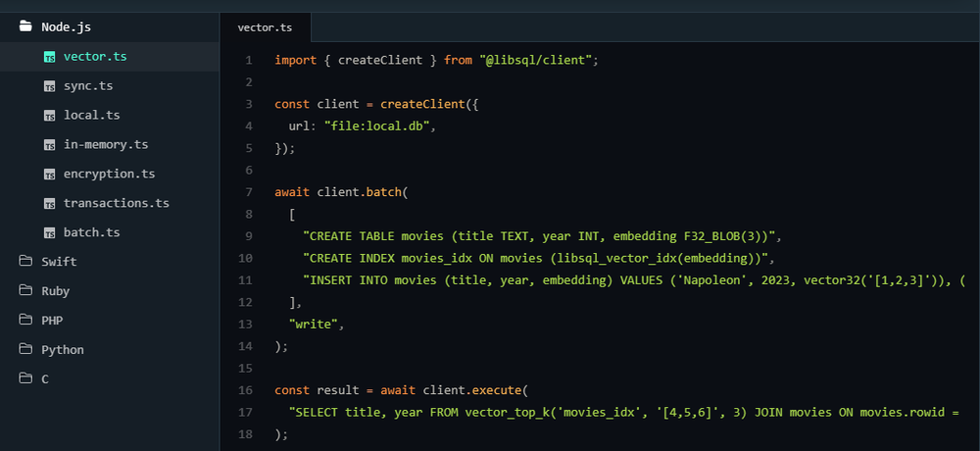Expand the C folder
The image size is (980, 451).
click(110, 379)
